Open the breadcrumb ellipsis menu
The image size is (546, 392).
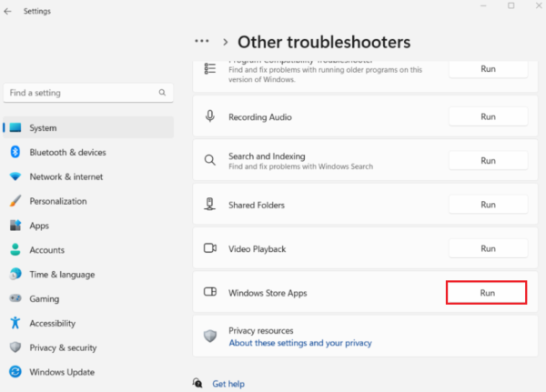pyautogui.click(x=202, y=42)
